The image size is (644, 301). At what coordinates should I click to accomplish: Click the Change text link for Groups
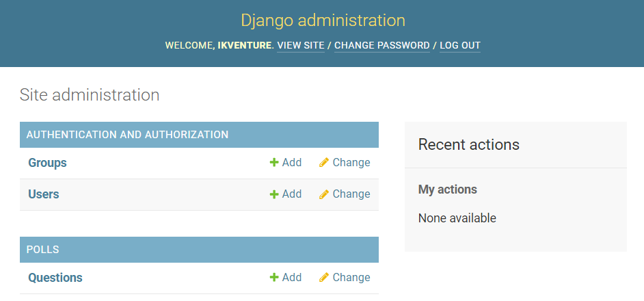click(x=351, y=163)
